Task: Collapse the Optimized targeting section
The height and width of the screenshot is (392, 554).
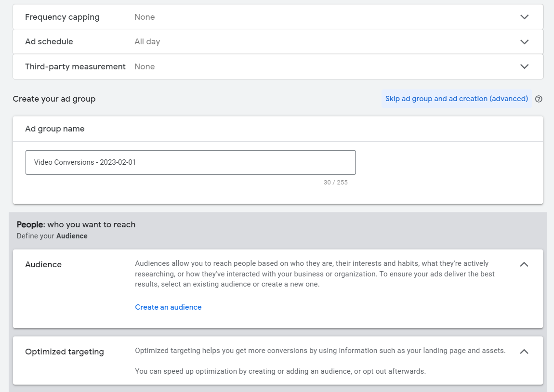Action: (x=524, y=352)
